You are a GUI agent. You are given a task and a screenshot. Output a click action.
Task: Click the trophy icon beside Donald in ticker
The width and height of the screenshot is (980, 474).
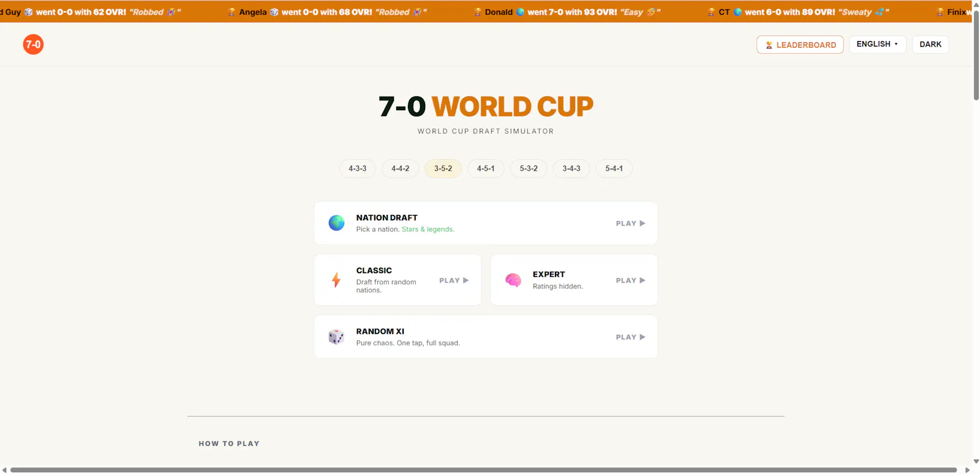click(478, 12)
